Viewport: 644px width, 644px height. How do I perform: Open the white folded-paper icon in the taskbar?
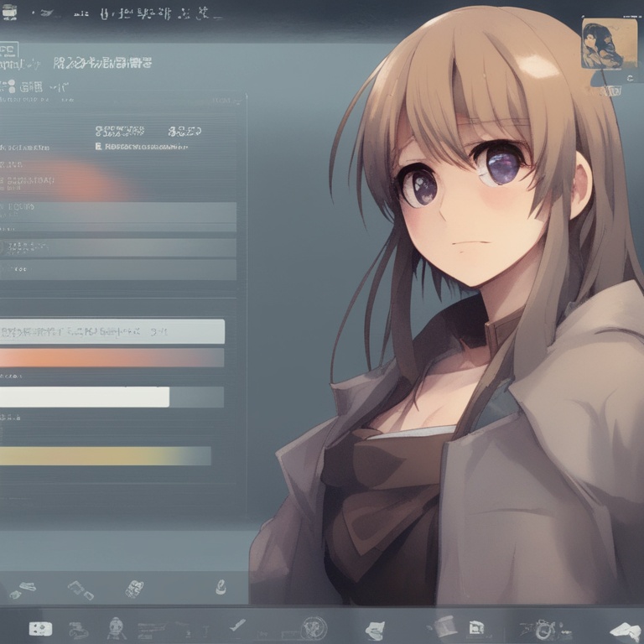pos(374,629)
